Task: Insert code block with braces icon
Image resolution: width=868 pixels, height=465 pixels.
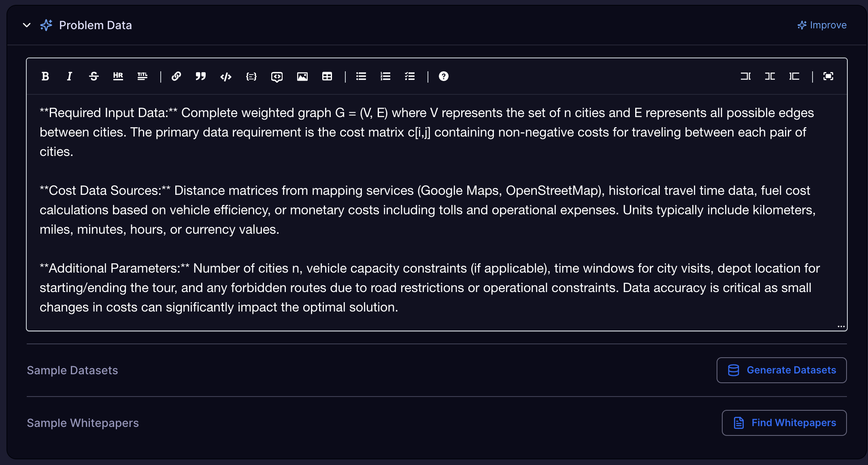Action: click(251, 76)
